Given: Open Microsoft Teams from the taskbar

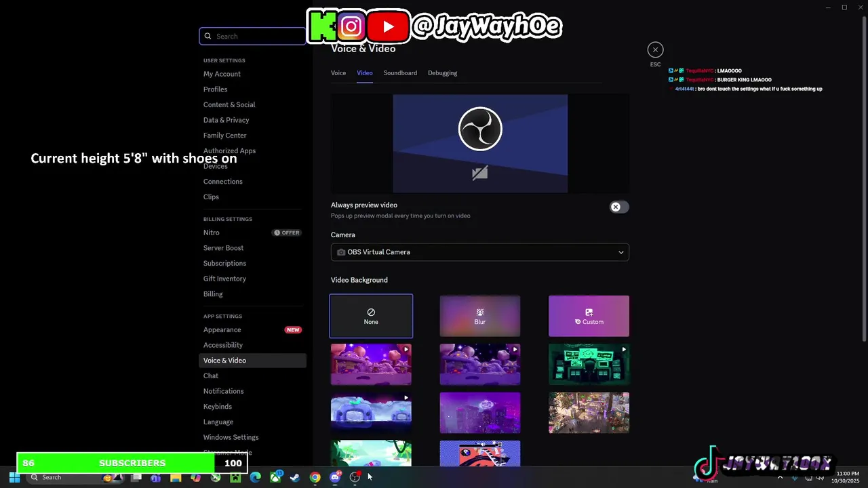Looking at the screenshot, I should 155,478.
